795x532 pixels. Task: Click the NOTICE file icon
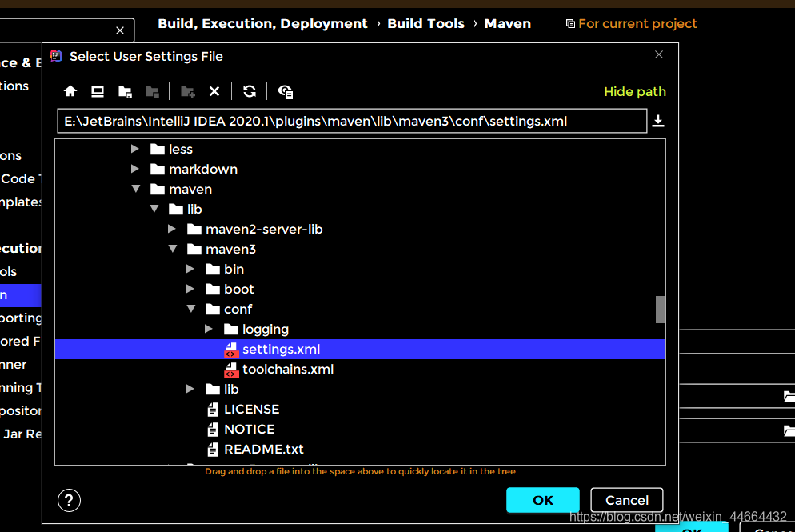tap(213, 430)
